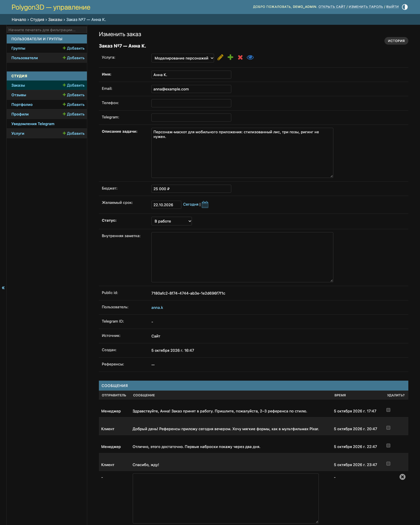The height and width of the screenshot is (525, 420).
Task: Click the История button
Action: (x=396, y=41)
